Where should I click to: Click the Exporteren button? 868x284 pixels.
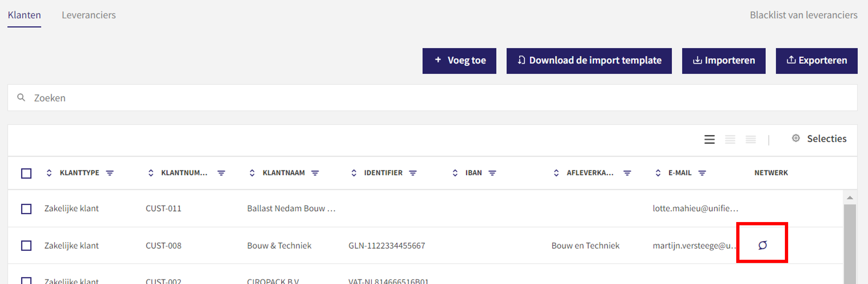(x=816, y=61)
